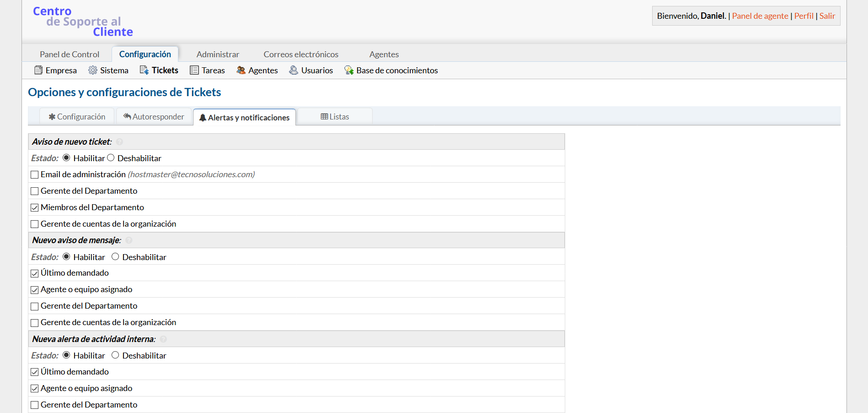Click help icon beside Nuevo aviso de mensaje
Screen dimensions: 868x413
(x=129, y=240)
